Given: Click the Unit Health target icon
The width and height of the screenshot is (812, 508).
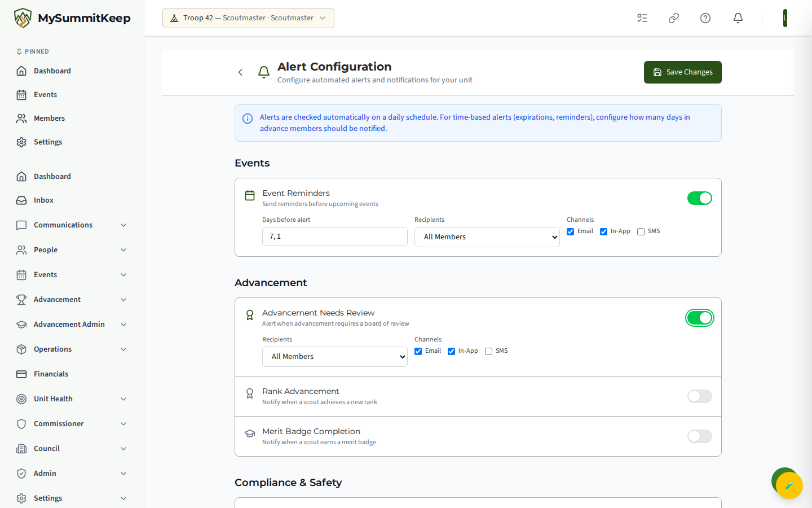Looking at the screenshot, I should point(21,399).
